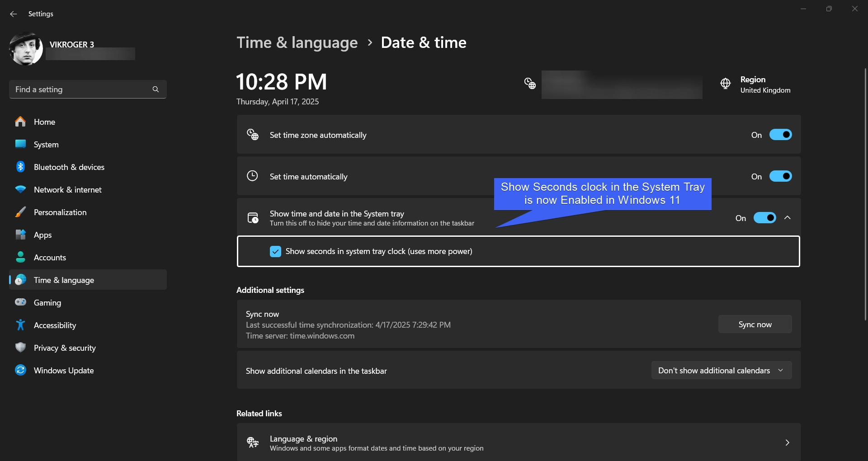Screen dimensions: 868x461
Task: Disable the Set time automatically switch
Action: [780, 176]
